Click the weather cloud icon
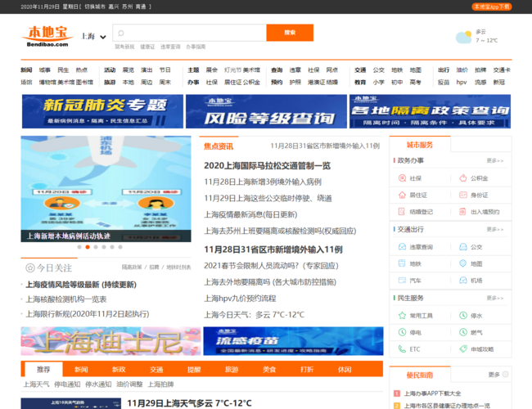The image size is (532, 409). (464, 38)
